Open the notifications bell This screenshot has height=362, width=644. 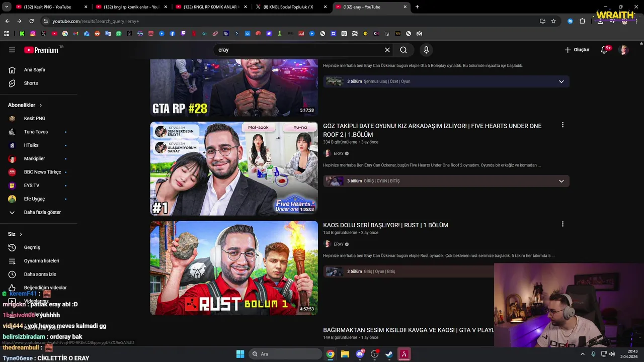click(x=605, y=50)
